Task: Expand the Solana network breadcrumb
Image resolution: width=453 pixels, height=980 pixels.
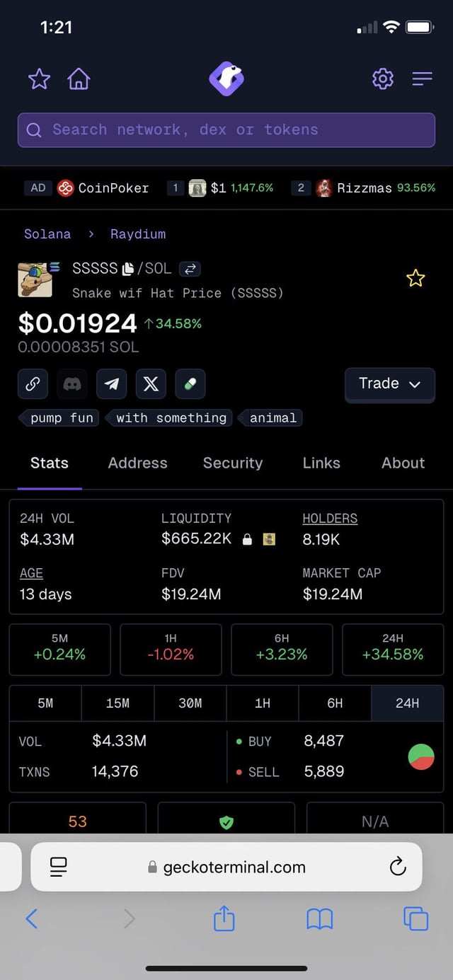Action: pyautogui.click(x=47, y=234)
